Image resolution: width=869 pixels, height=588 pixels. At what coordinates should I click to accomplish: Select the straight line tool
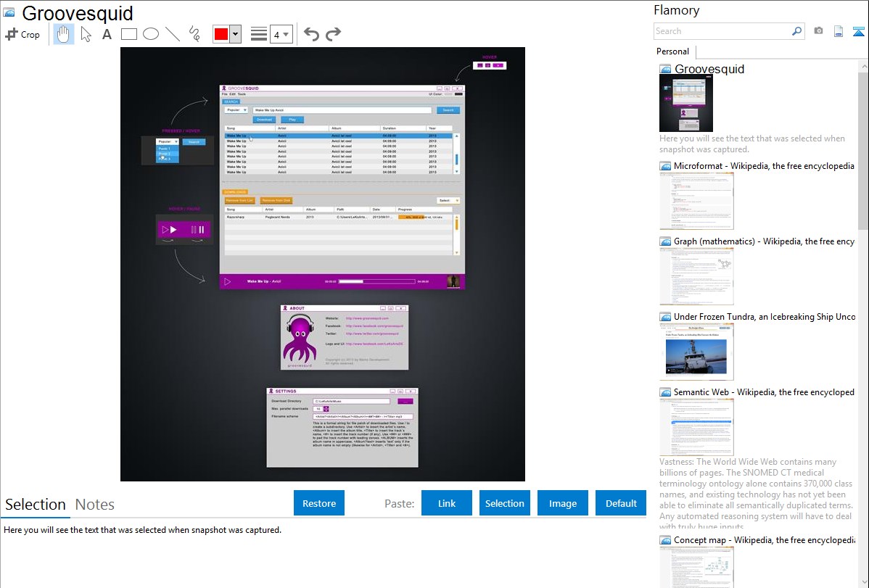pos(173,34)
